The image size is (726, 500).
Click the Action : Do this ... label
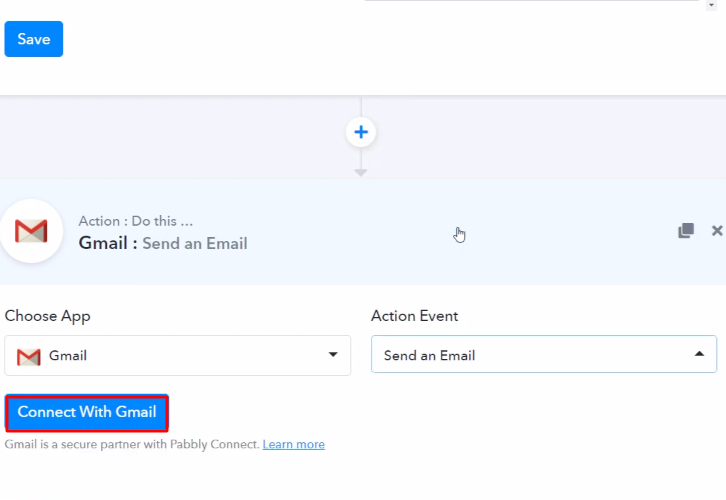(136, 221)
